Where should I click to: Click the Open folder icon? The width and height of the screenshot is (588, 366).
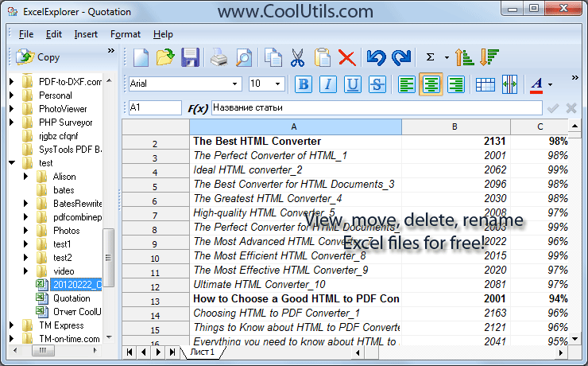point(165,57)
